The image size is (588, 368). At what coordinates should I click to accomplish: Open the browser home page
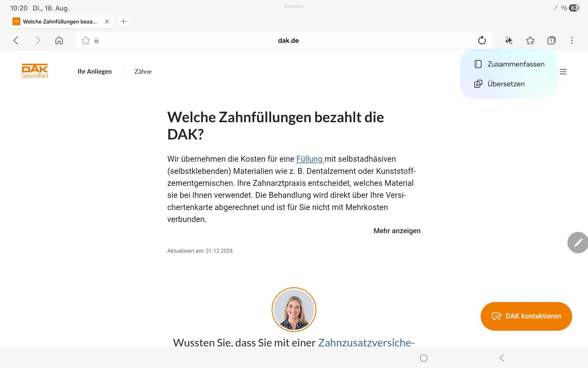point(59,40)
